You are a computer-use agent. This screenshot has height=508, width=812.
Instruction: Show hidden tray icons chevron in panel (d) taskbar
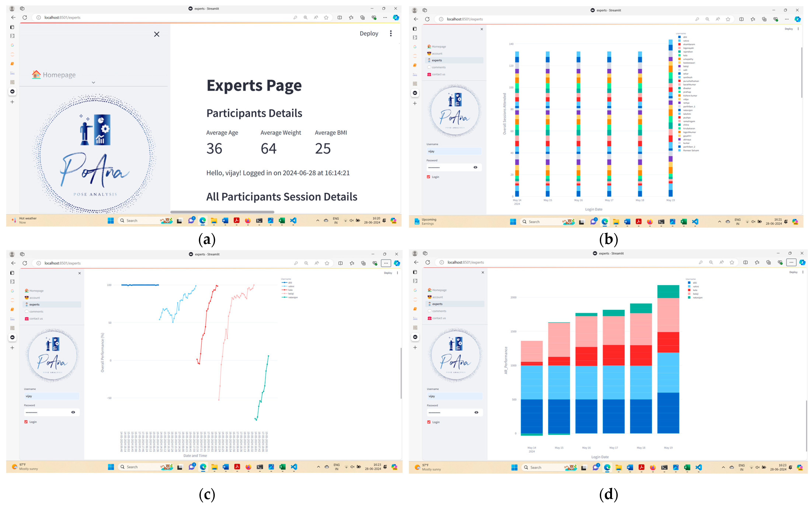point(723,467)
